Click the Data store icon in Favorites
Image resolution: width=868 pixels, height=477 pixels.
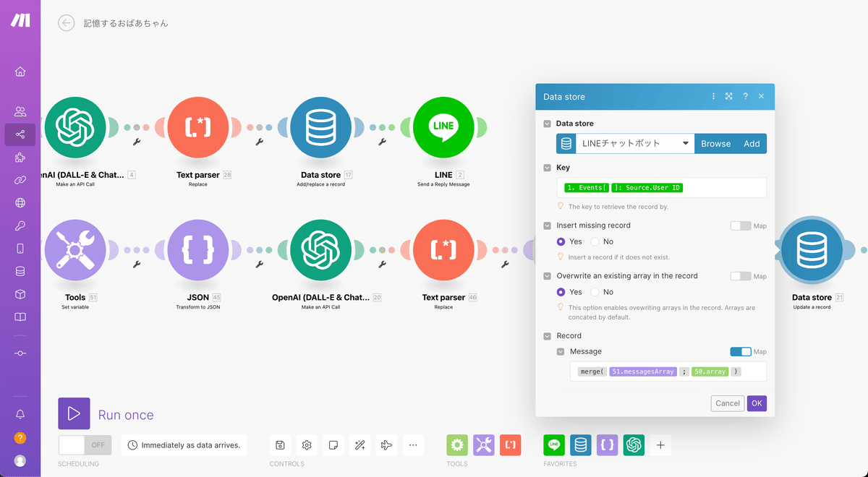coord(581,445)
